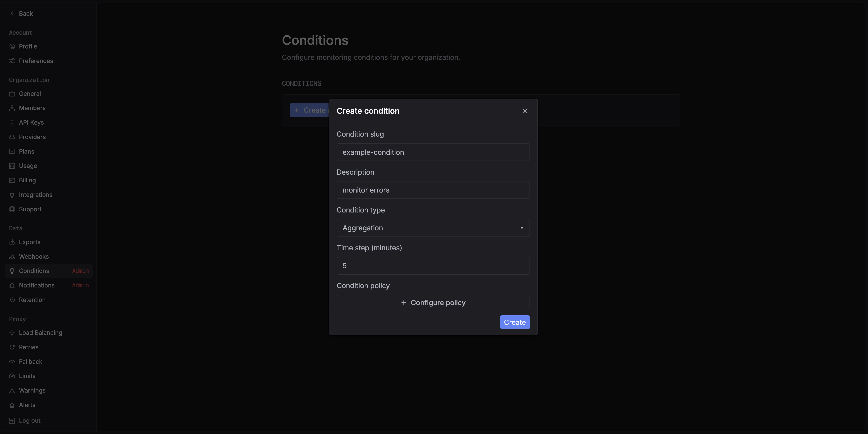Image resolution: width=868 pixels, height=434 pixels.
Task: Close the Create condition dialog
Action: pos(525,111)
